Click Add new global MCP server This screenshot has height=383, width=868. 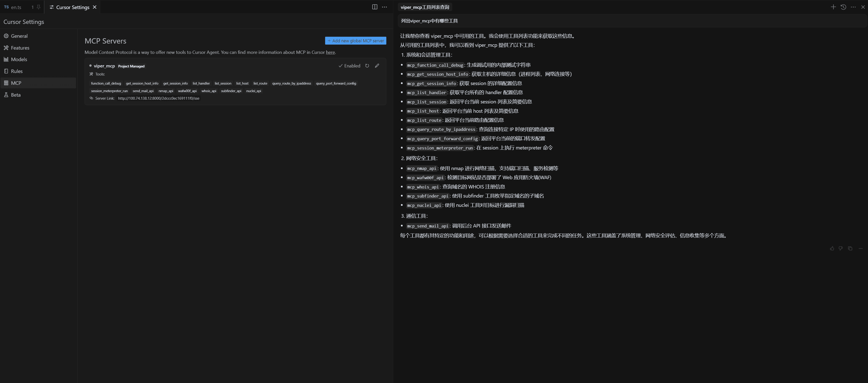[x=356, y=41]
